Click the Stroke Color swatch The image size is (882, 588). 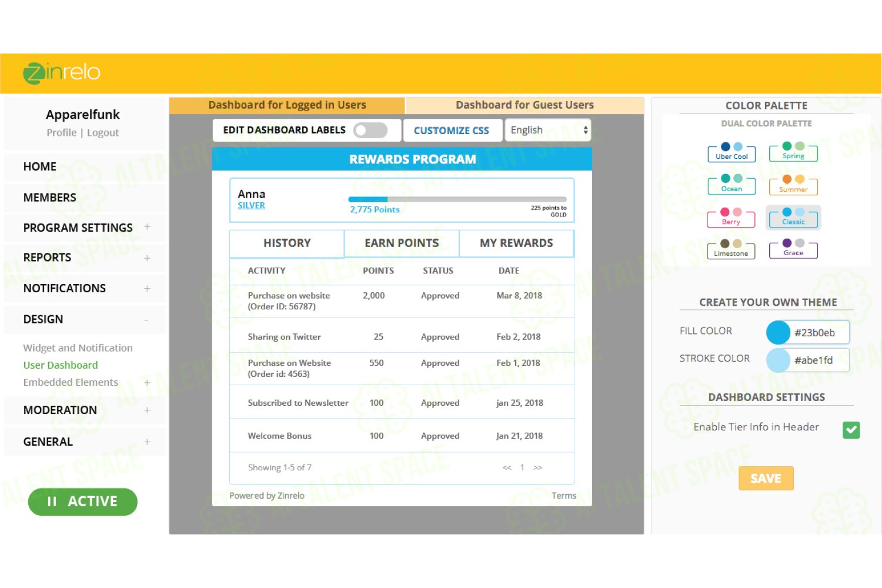point(778,360)
